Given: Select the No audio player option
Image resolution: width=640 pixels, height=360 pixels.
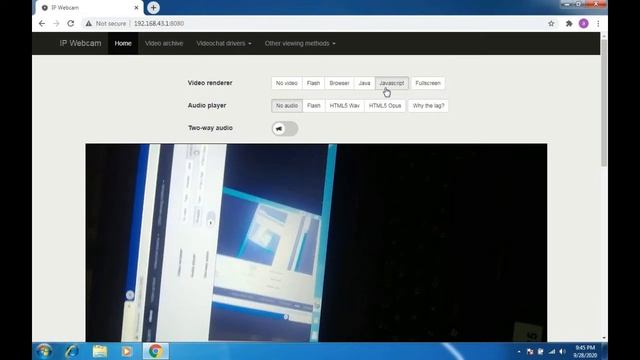Looking at the screenshot, I should click(287, 106).
